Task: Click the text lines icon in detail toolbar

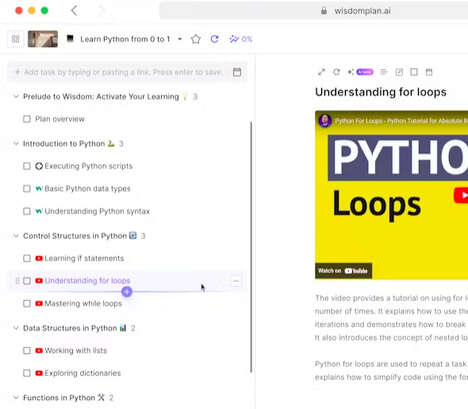Action: [384, 72]
